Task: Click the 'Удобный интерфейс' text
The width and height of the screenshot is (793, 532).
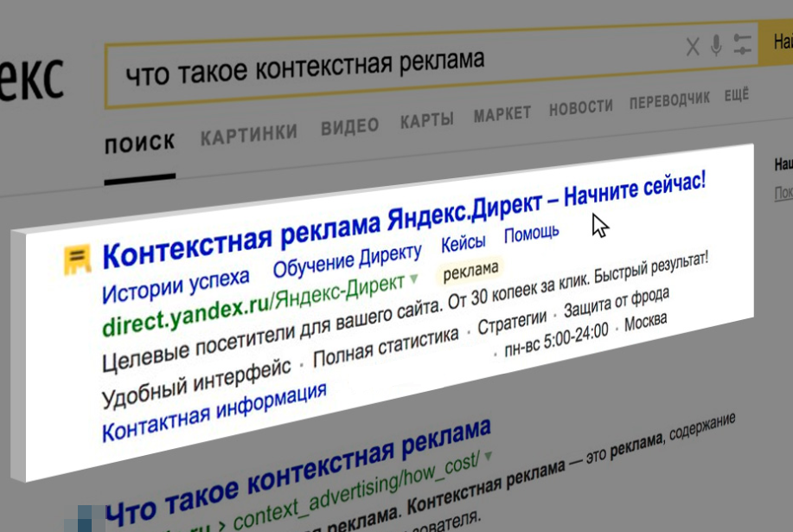Action: [196, 383]
